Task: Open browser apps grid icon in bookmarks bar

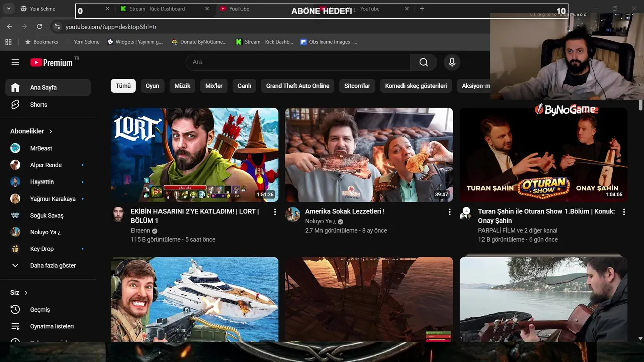Action: [8, 42]
